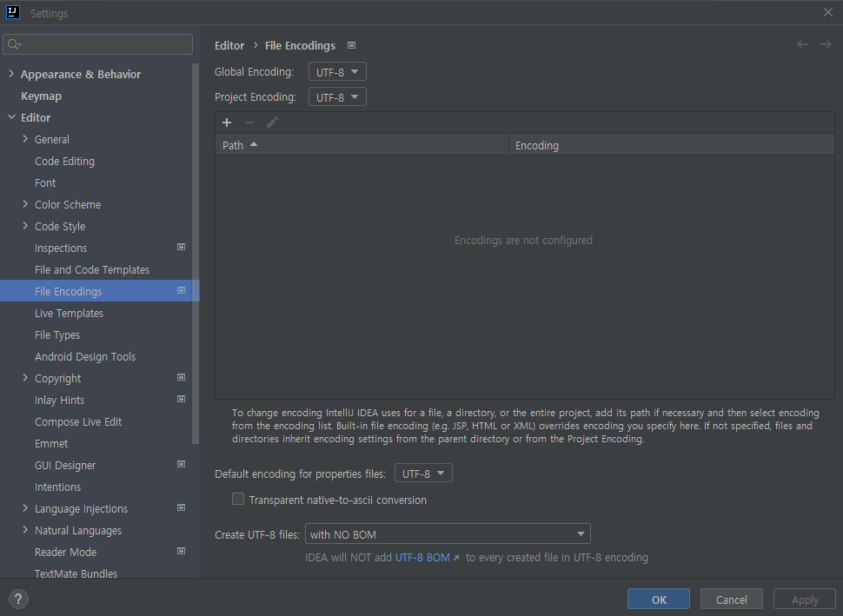Expand Appearance & Behavior section
The image size is (843, 616).
pyautogui.click(x=11, y=74)
